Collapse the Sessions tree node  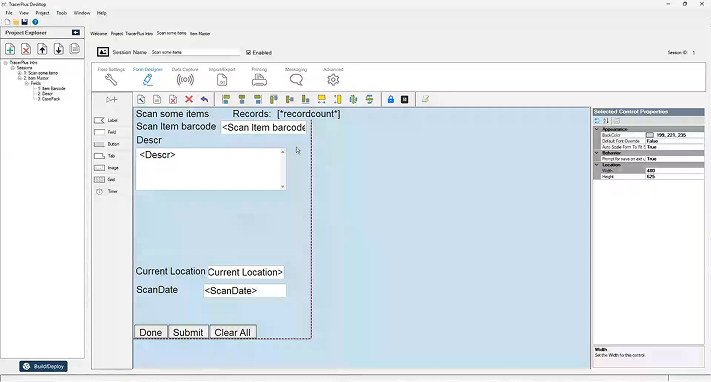[x=13, y=68]
